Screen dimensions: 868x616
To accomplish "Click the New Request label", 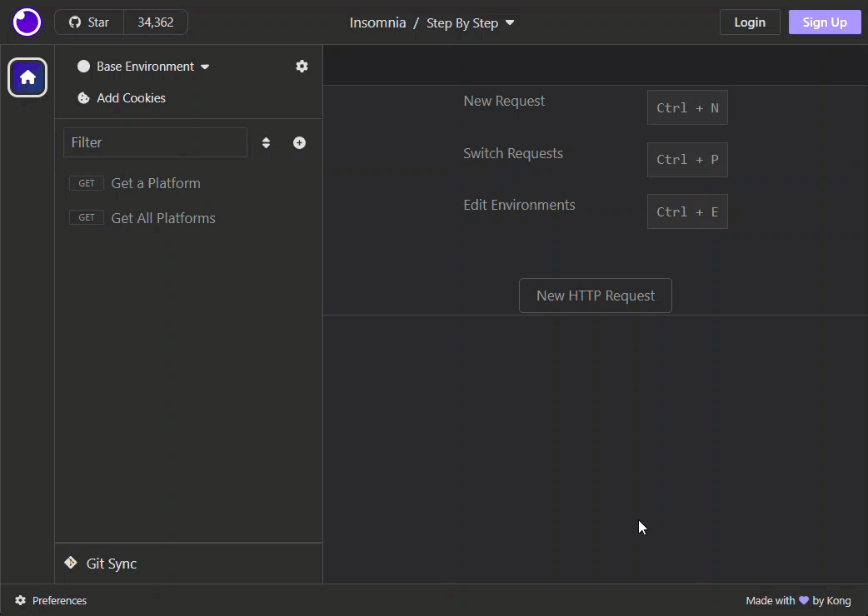I will (x=504, y=102).
